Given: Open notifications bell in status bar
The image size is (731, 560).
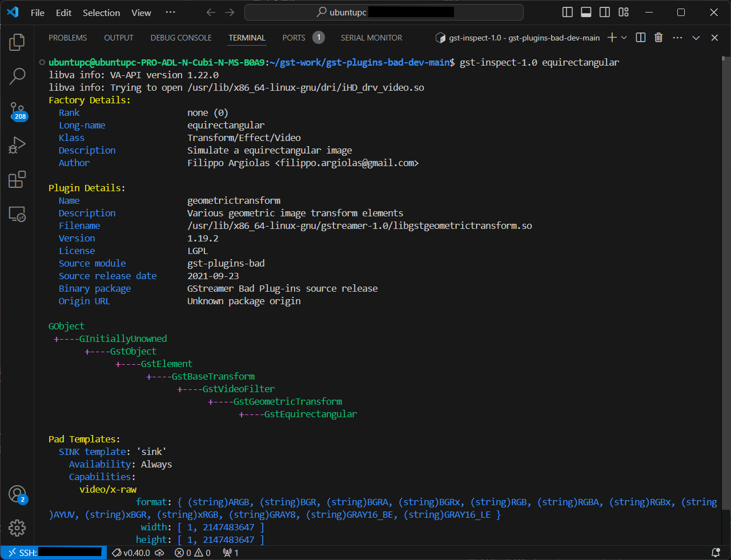Looking at the screenshot, I should (716, 553).
